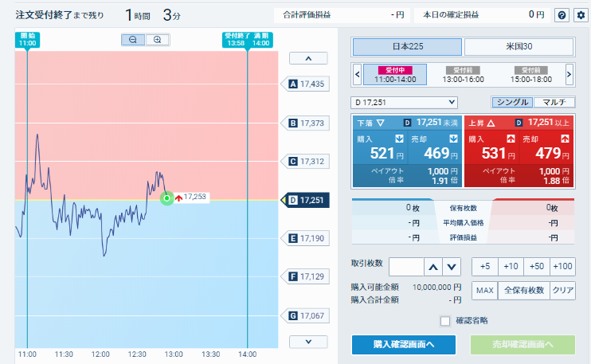Screen dimensions: 591x364
Task: Click the zoom out magnifier icon
Action: (132, 40)
